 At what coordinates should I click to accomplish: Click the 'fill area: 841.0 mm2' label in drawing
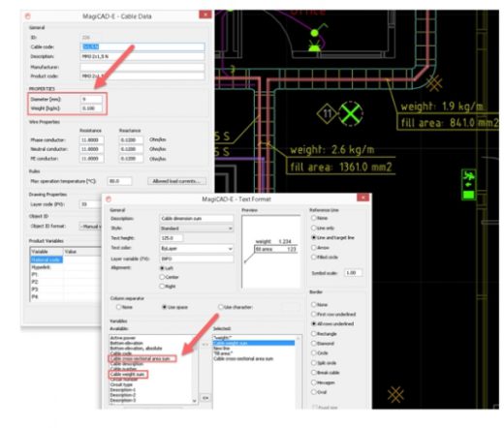(x=449, y=123)
